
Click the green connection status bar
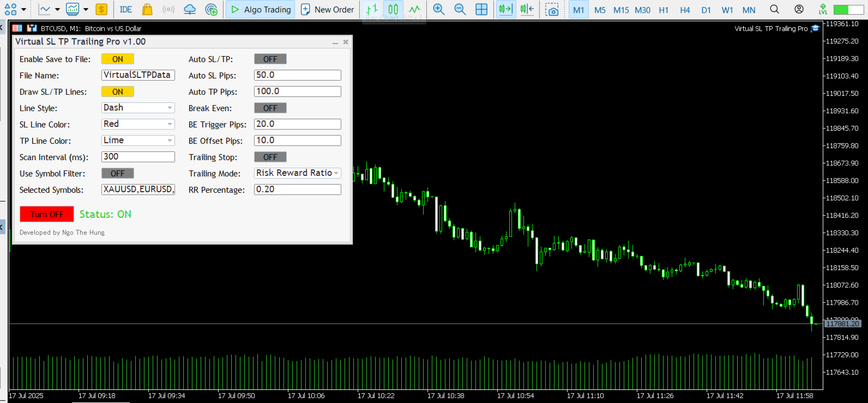[x=849, y=10]
